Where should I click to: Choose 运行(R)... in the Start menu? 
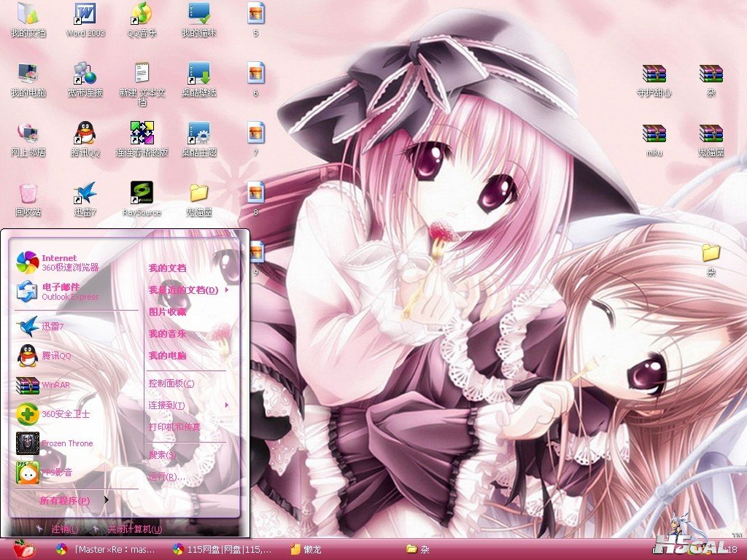pyautogui.click(x=167, y=477)
